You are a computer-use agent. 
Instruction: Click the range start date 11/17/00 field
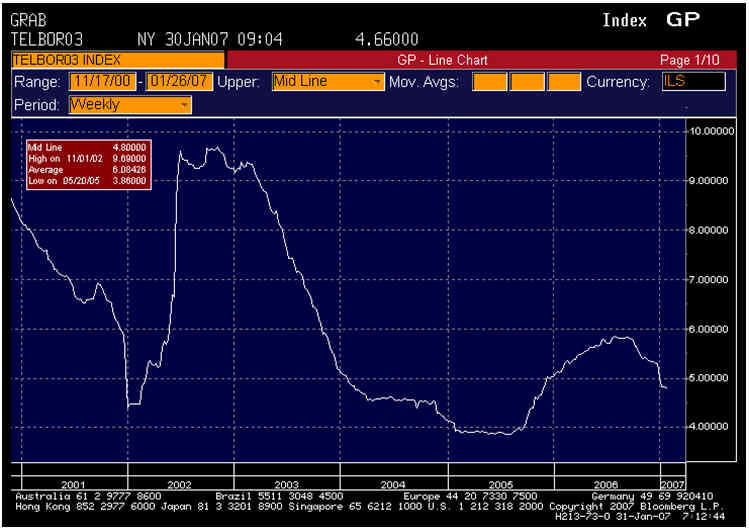pyautogui.click(x=104, y=82)
